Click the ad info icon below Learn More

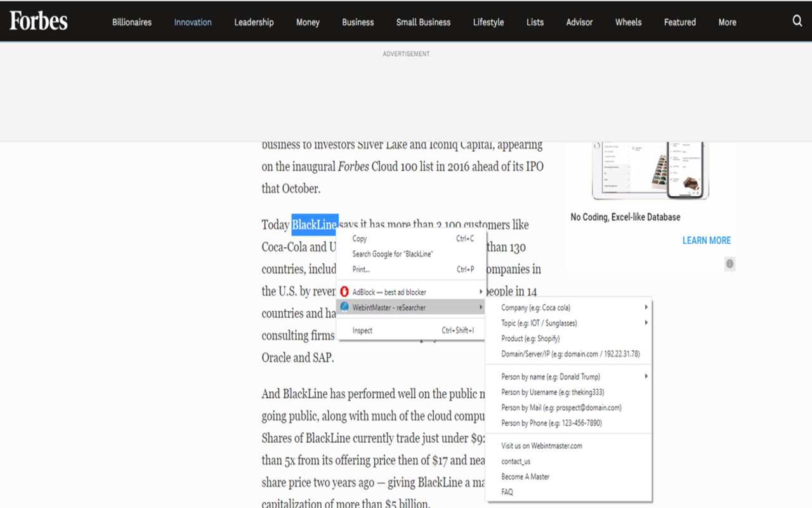coord(730,264)
